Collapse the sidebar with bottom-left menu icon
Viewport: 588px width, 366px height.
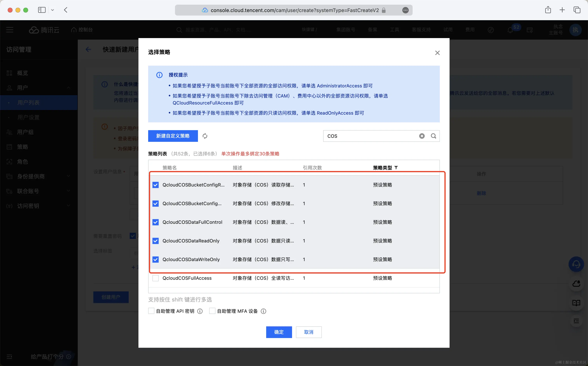tap(10, 356)
